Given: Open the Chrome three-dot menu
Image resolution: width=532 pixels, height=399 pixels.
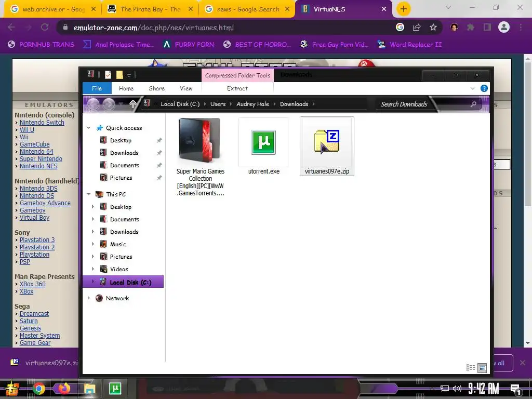Looking at the screenshot, I should pos(521,28).
